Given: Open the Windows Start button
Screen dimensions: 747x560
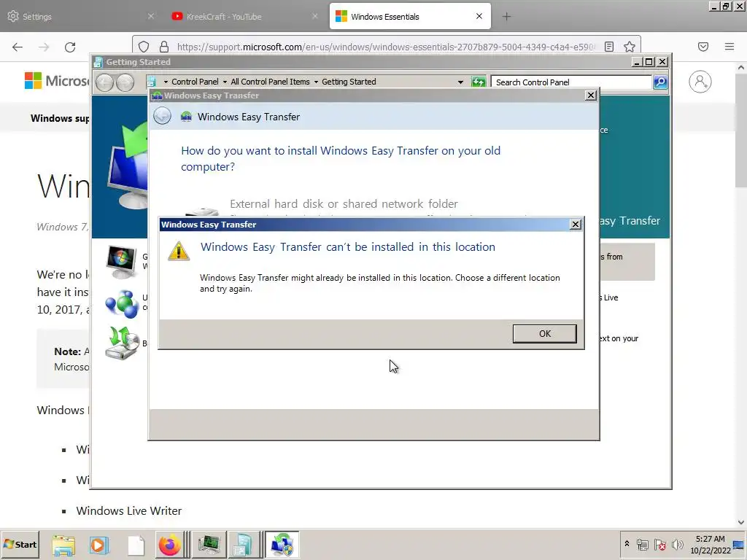Looking at the screenshot, I should [20, 544].
